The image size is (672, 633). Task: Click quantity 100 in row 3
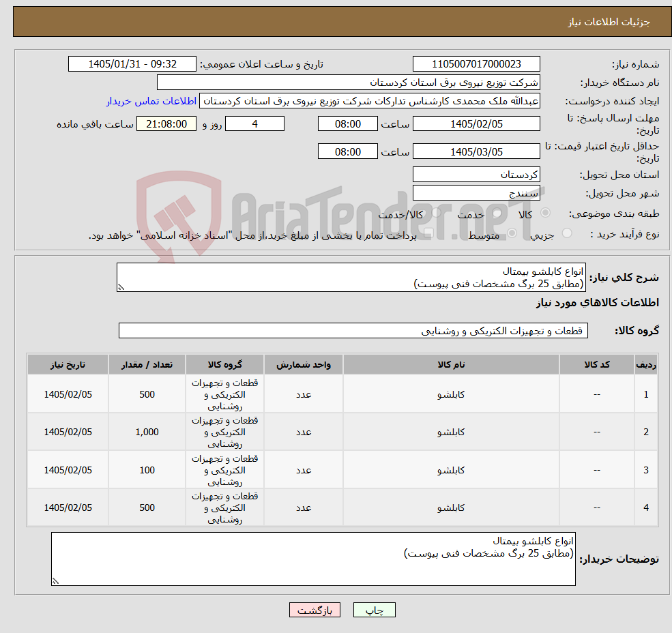pos(147,470)
